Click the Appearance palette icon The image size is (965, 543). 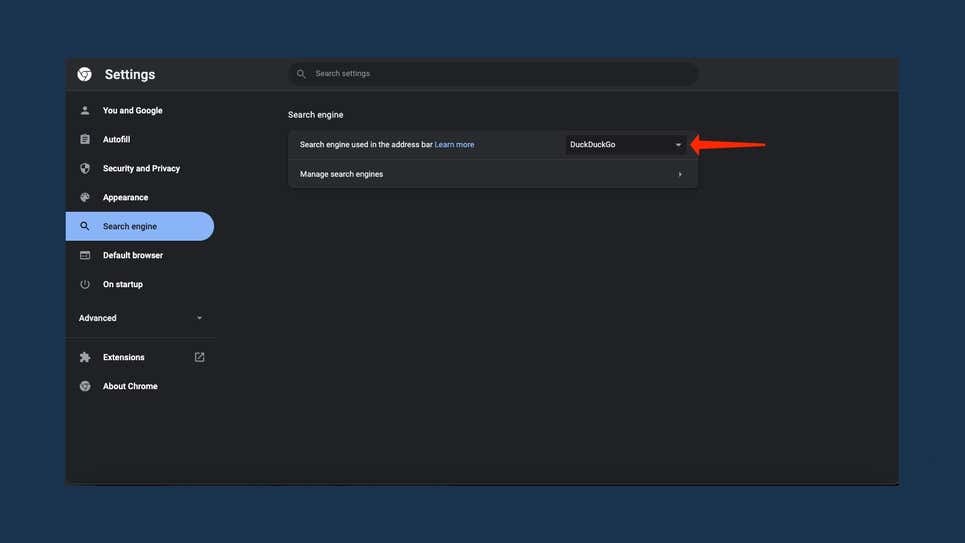85,198
